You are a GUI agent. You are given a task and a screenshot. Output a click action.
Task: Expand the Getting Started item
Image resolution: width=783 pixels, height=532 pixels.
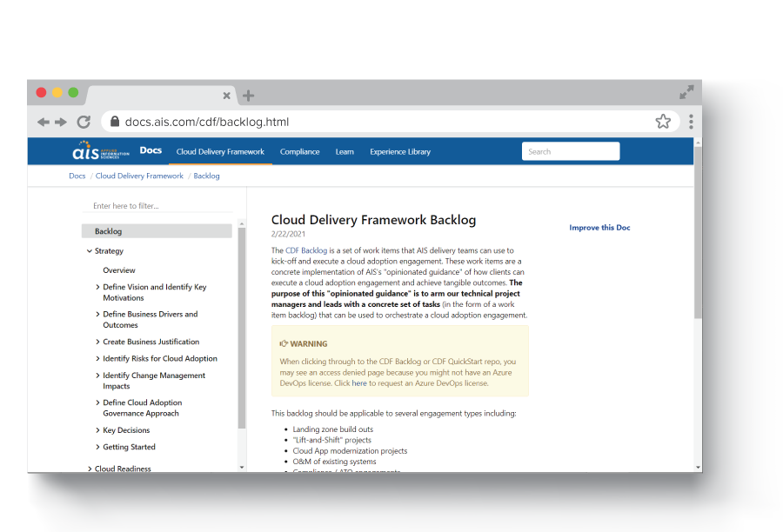pos(97,447)
